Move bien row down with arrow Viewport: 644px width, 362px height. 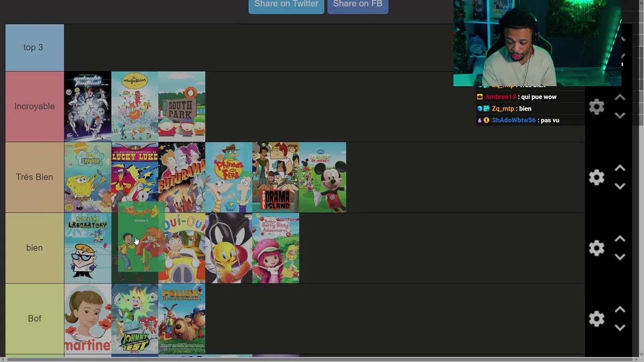620,257
